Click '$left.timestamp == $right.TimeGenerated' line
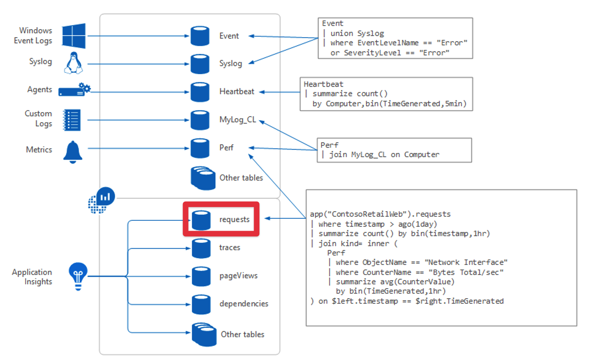Screen dimensions: 590x364 pos(417,301)
